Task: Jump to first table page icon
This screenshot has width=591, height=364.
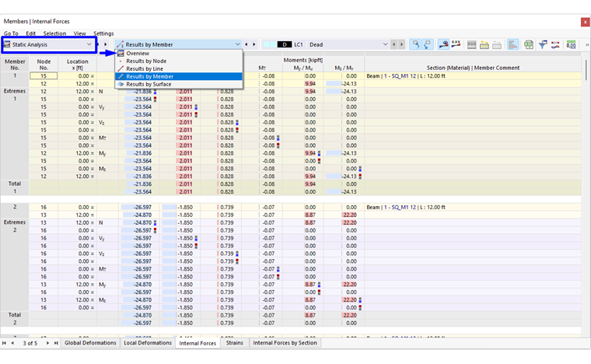Action: click(5, 343)
